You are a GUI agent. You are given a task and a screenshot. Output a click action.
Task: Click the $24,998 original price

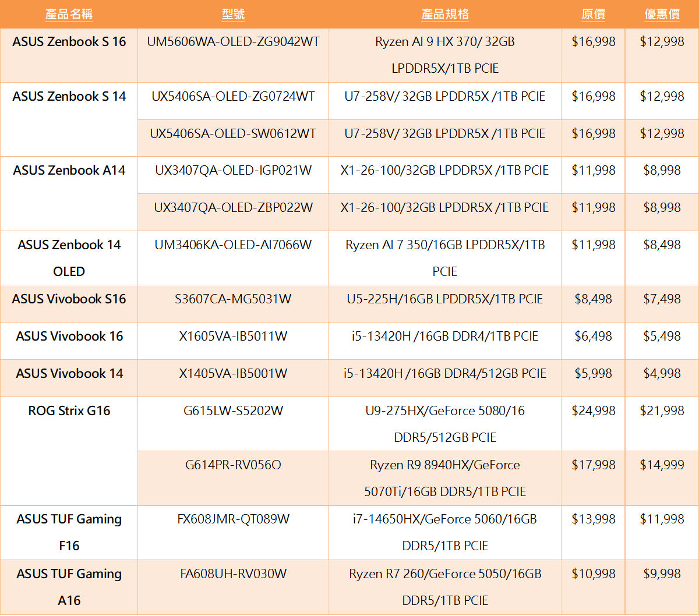[x=593, y=410]
